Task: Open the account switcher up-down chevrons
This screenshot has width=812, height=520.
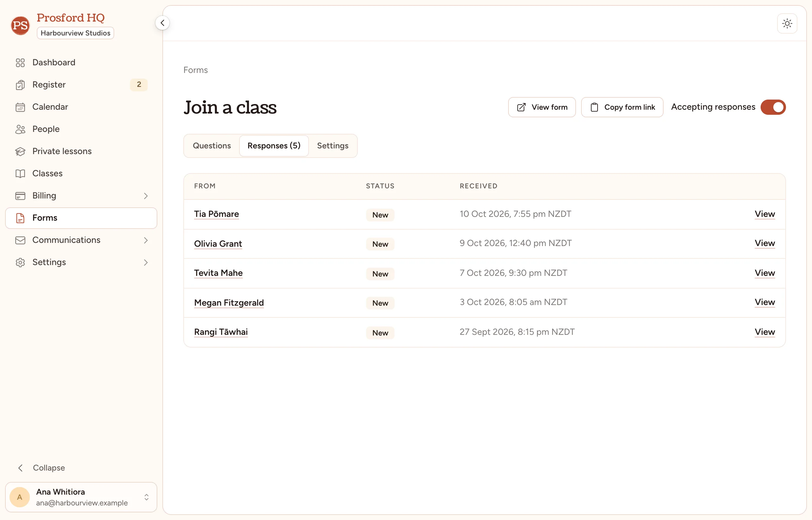Action: coord(146,497)
